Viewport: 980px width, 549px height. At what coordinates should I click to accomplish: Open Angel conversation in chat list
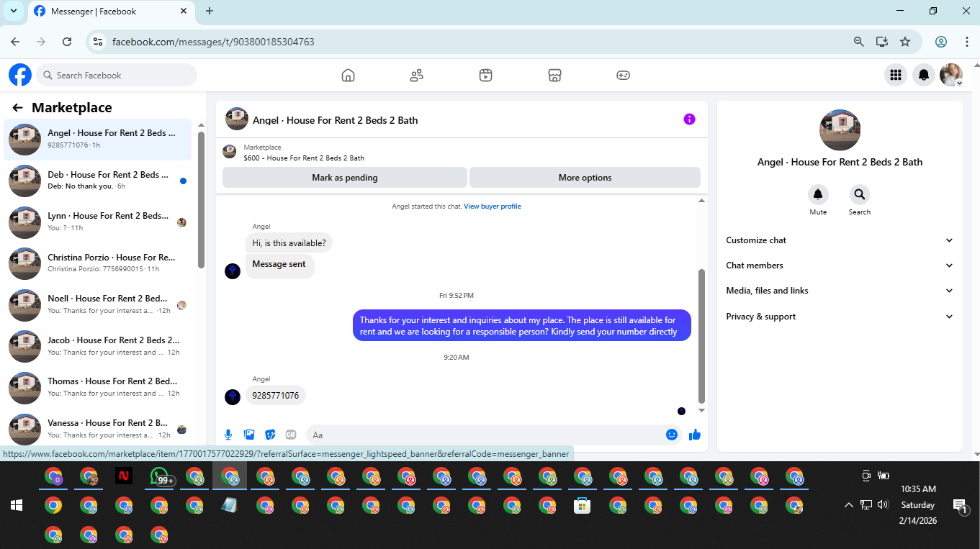98,139
